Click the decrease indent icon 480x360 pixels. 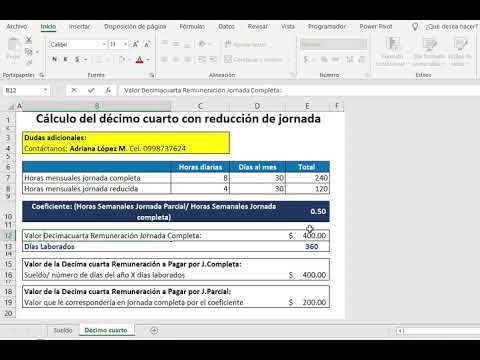pos(201,60)
